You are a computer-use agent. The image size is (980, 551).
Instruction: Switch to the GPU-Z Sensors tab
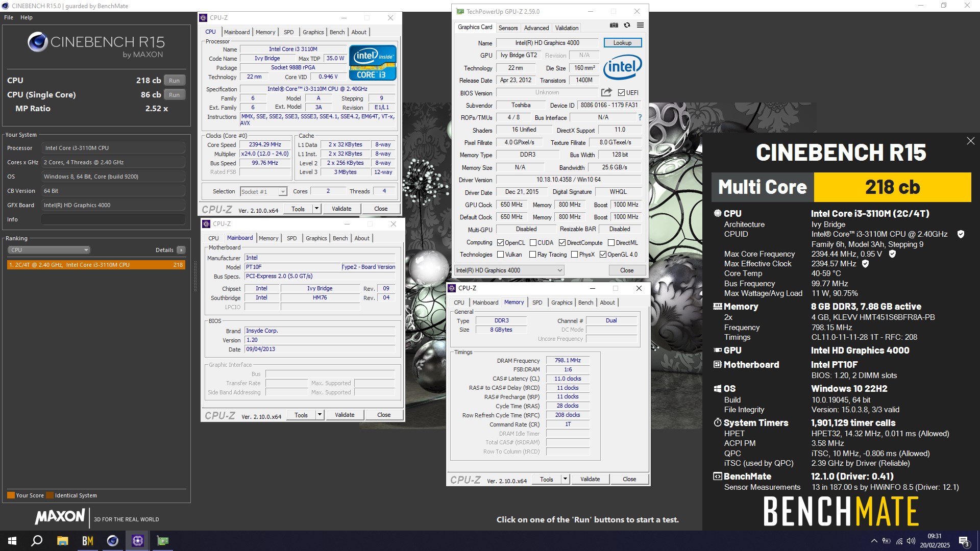point(508,28)
